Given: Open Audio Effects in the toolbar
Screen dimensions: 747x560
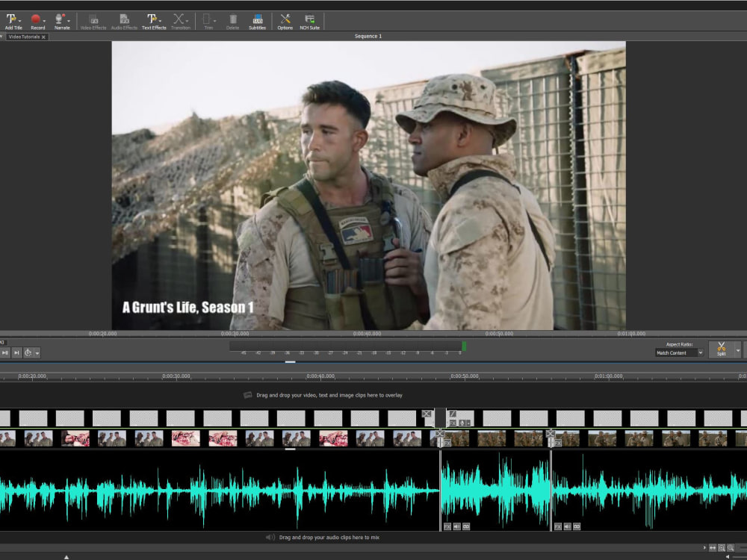Looking at the screenshot, I should tap(124, 22).
